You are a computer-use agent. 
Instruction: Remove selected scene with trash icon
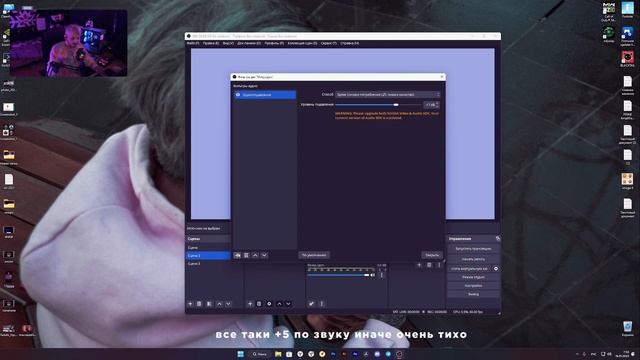(199, 304)
